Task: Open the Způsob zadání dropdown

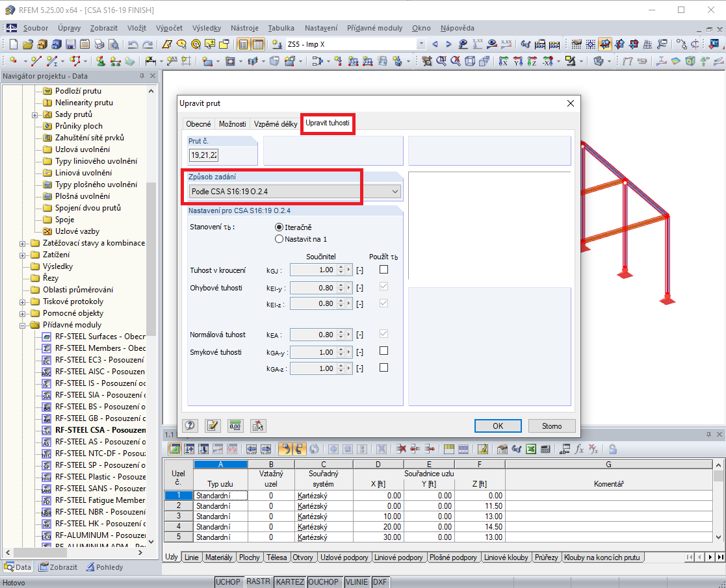Action: coord(295,192)
